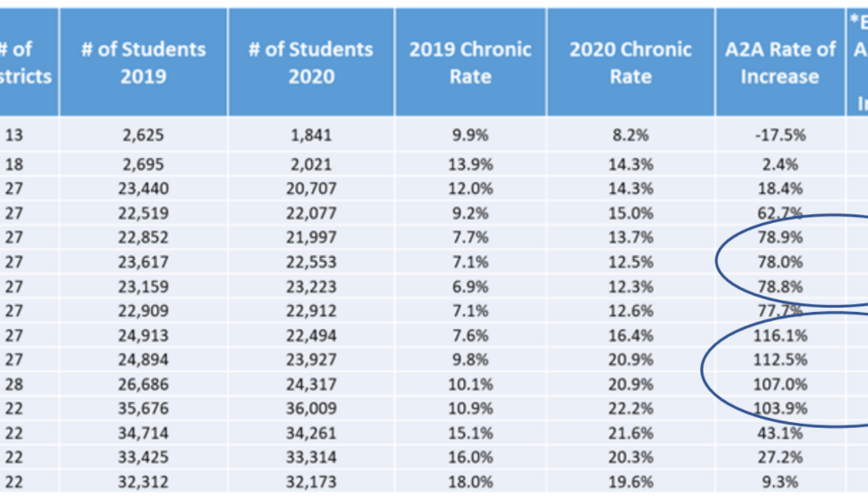Click the '# of Students 2020' column header
This screenshot has height=500, width=868.
pos(310,63)
